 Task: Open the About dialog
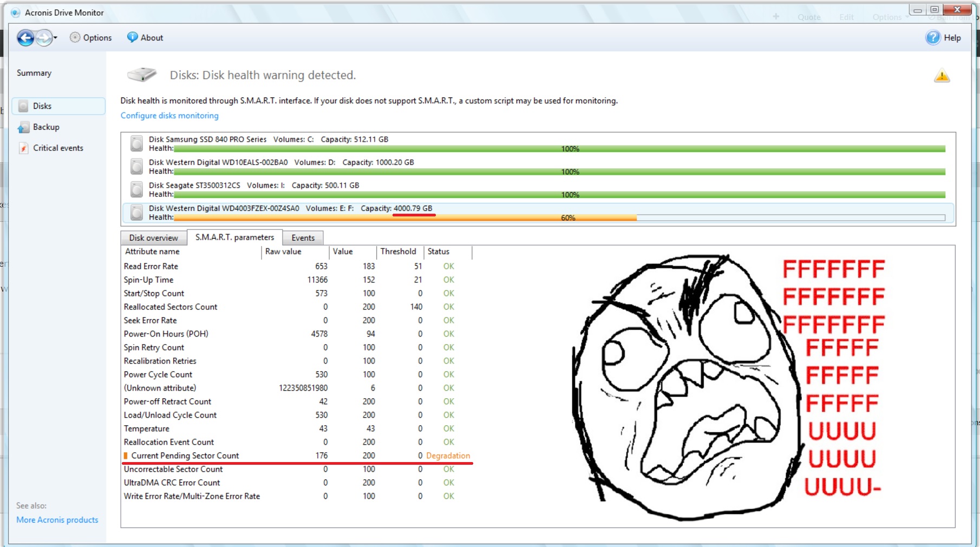[x=145, y=38]
